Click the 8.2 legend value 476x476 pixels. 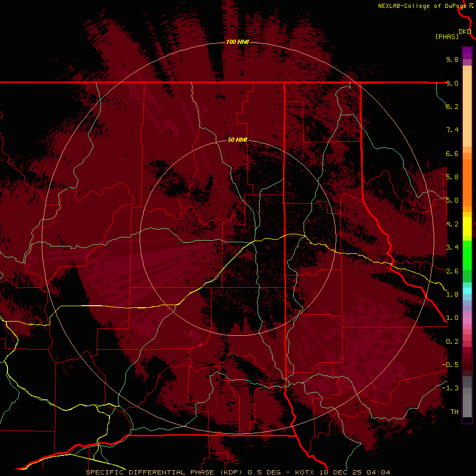pyautogui.click(x=452, y=106)
